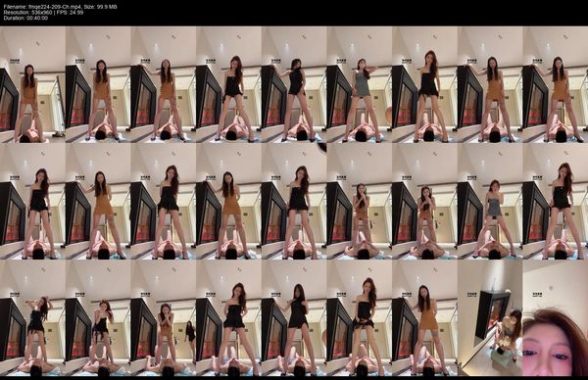The width and height of the screenshot is (588, 380).
Task: Open first thumbnail in the bottom row
Action: click(32, 318)
